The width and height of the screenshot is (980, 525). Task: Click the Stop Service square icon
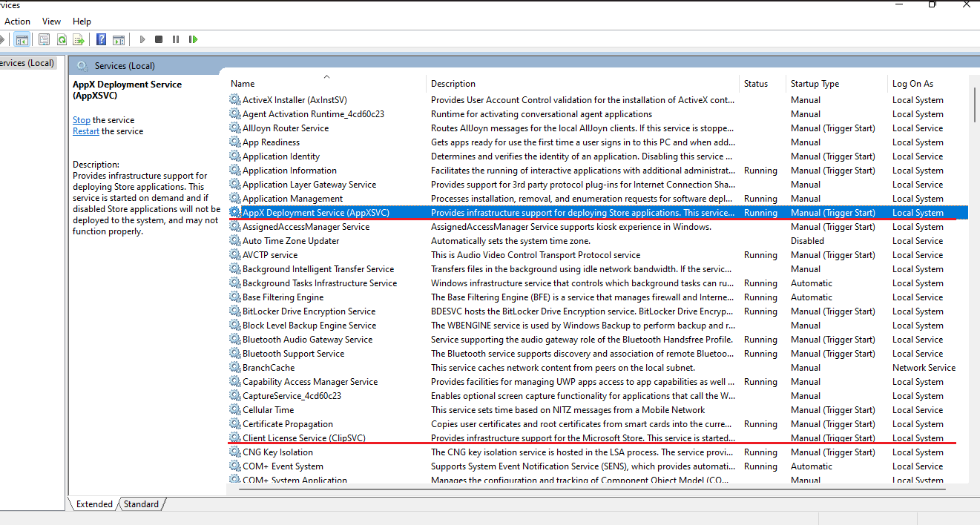pos(159,39)
